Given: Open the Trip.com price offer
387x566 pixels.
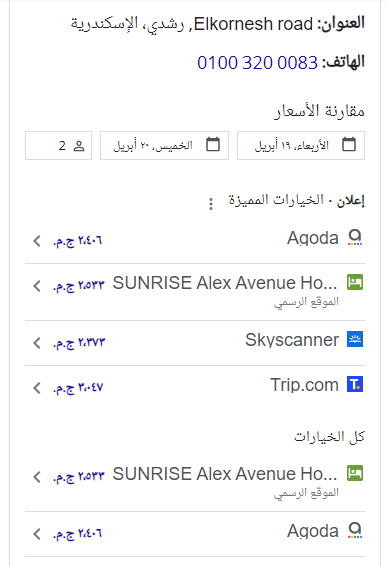Looking at the screenshot, I should pos(195,388).
